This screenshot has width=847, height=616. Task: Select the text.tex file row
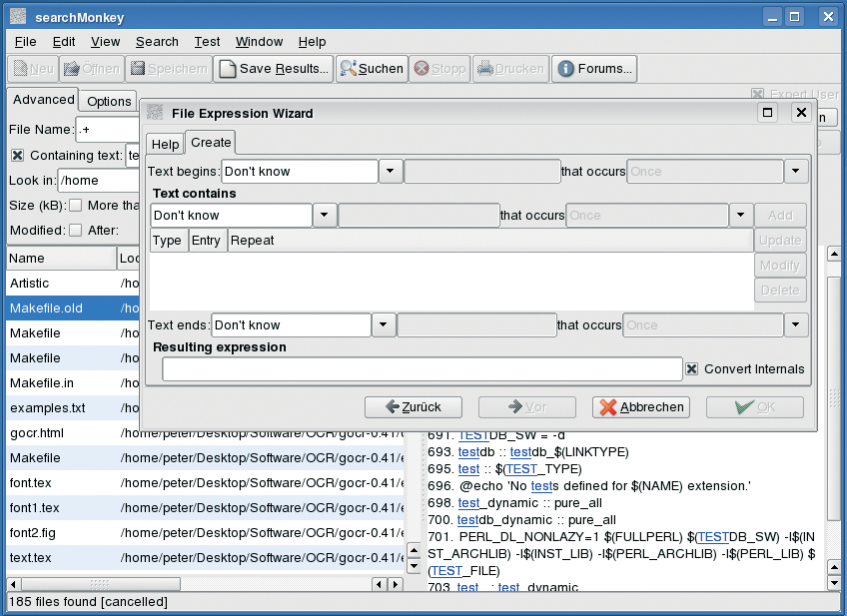coord(206,558)
